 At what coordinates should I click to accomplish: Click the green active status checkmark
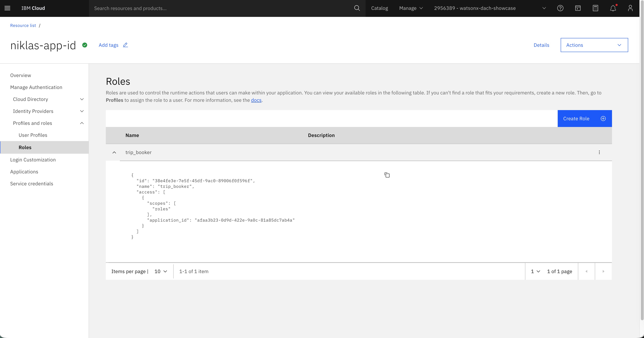point(85,45)
